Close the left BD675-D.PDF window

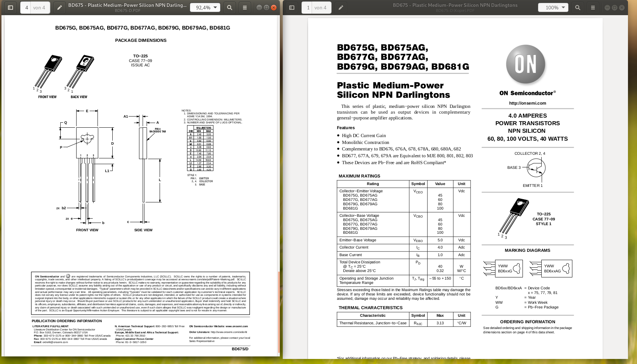pyautogui.click(x=274, y=8)
